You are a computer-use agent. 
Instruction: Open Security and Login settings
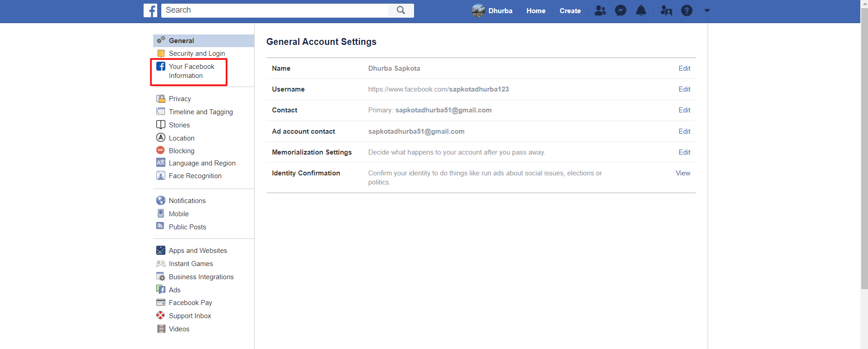[197, 53]
